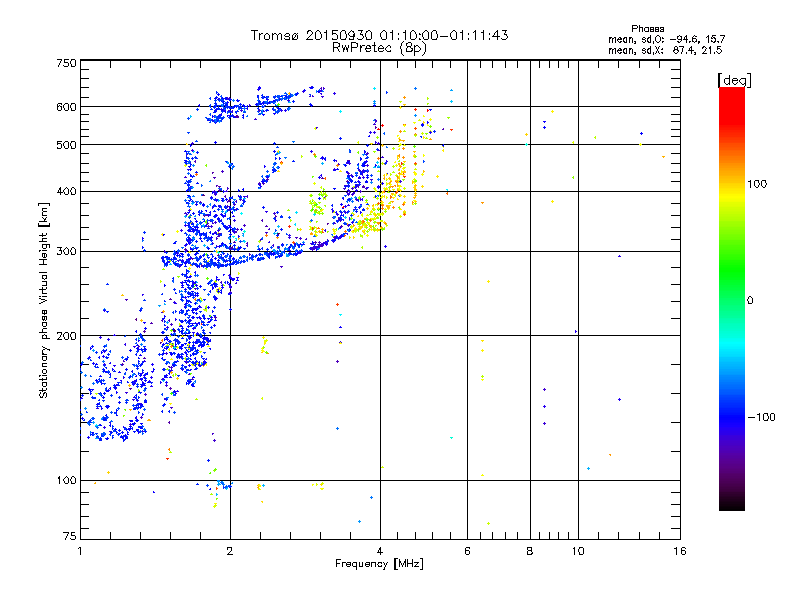Image resolution: width=800 pixels, height=600 pixels.
Task: Click the 'Frequency [MHz]' axis label
Action: click(379, 564)
